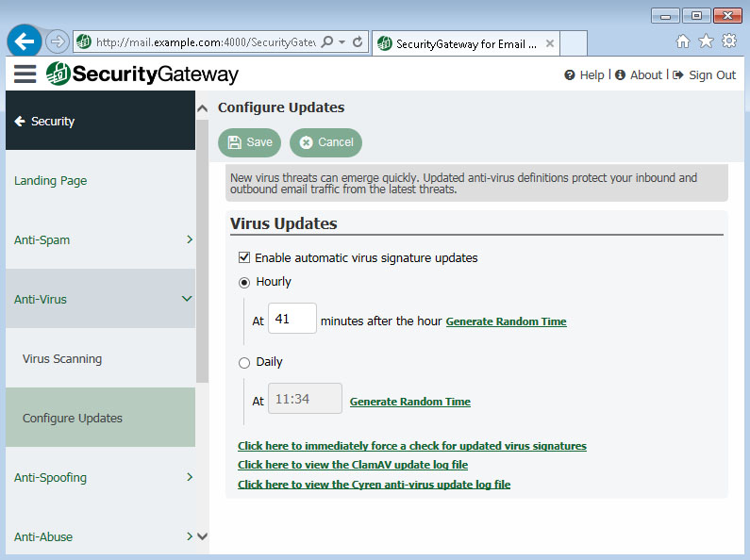Refresh the page with the reload icon
Screen dimensions: 750x560
point(358,42)
